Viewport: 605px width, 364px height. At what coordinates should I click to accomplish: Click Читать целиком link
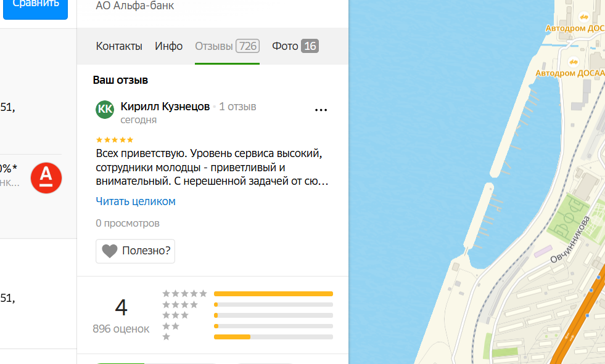(136, 201)
